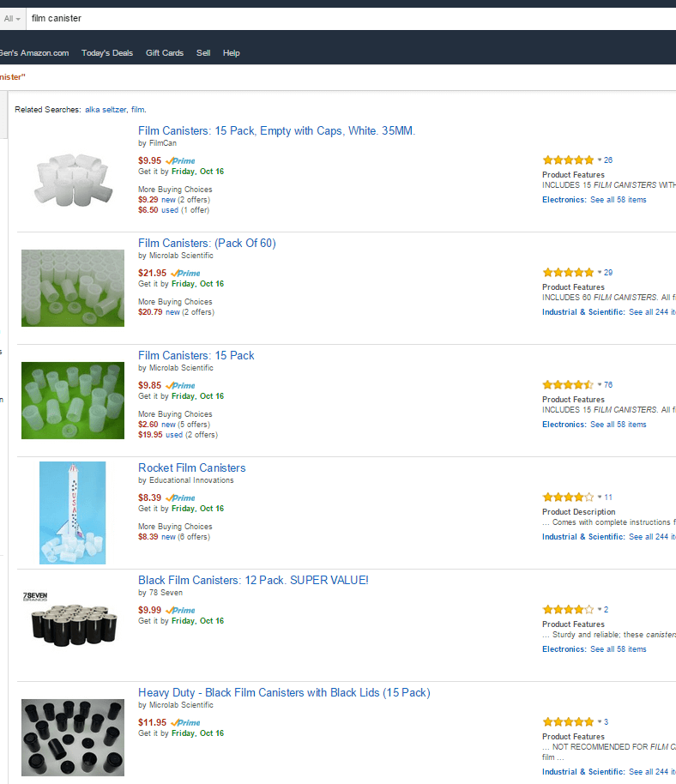676x784 pixels.
Task: Click Prime logo next to $8.39 price
Action: (181, 498)
